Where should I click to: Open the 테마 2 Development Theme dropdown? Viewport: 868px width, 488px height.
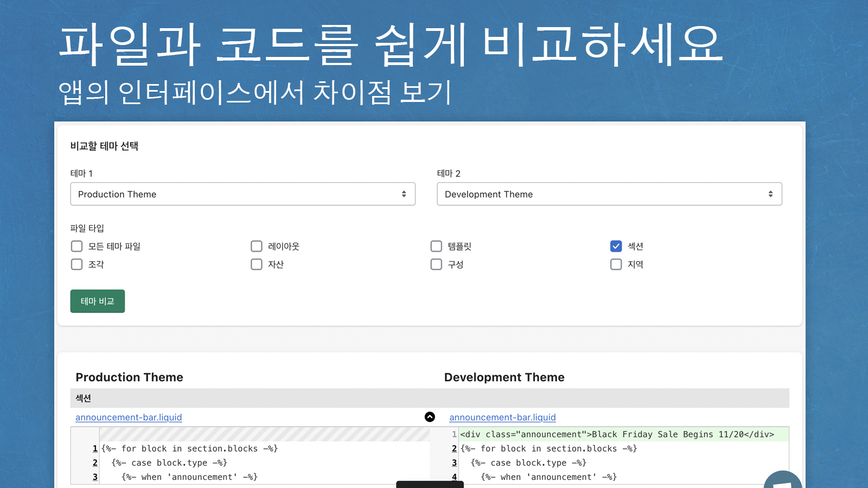click(x=609, y=194)
